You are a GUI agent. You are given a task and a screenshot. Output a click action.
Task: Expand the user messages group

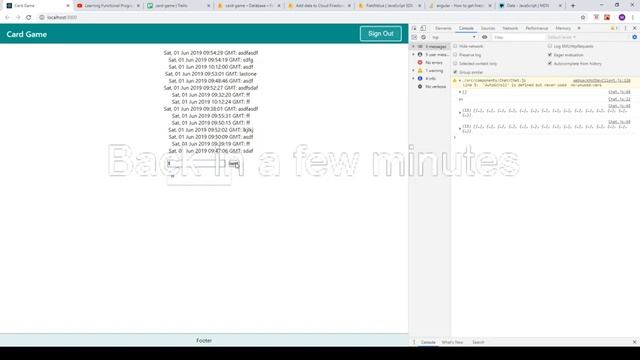413,54
